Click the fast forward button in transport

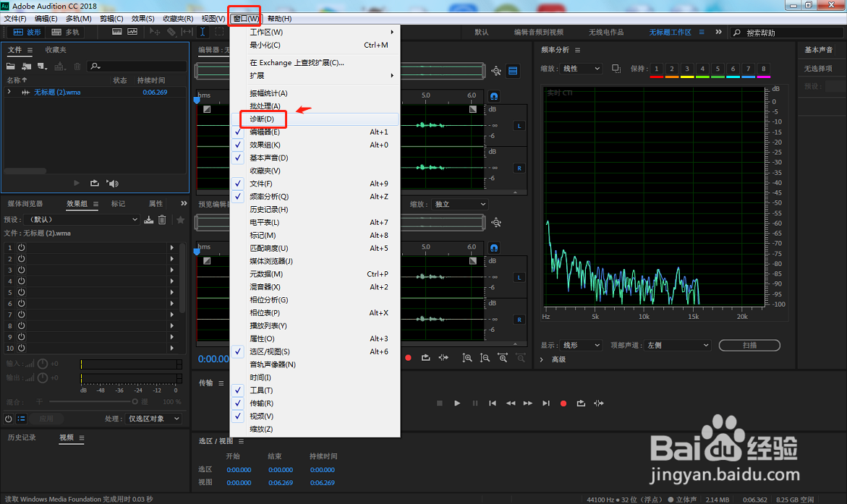point(528,403)
